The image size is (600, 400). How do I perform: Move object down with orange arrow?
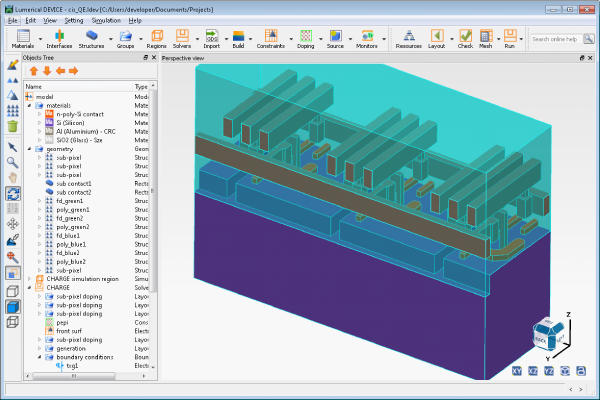pos(47,71)
